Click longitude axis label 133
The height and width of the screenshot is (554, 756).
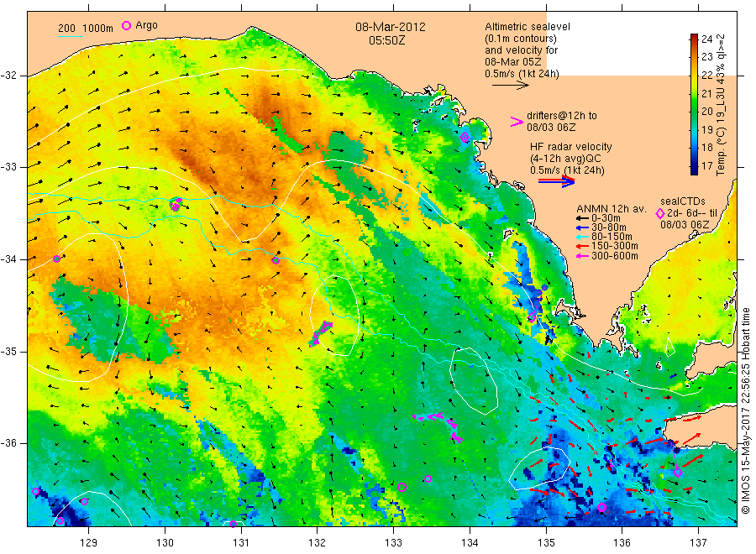[x=393, y=543]
